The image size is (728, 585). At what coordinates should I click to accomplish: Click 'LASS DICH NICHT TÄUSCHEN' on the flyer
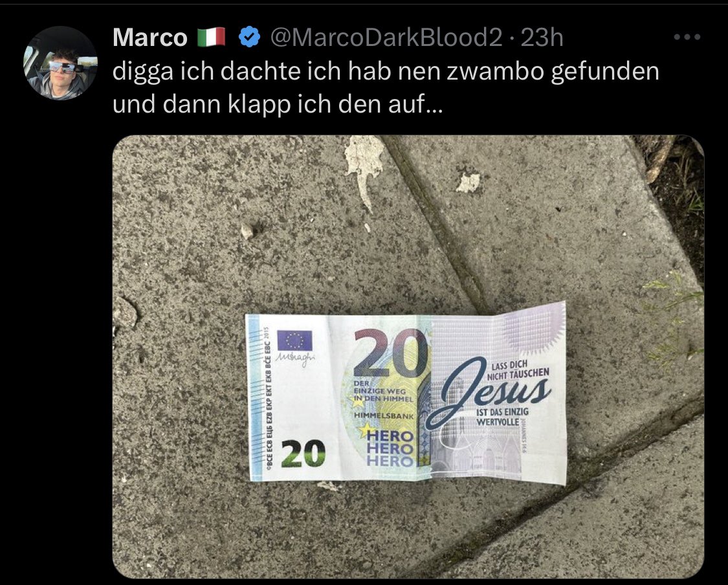point(518,370)
